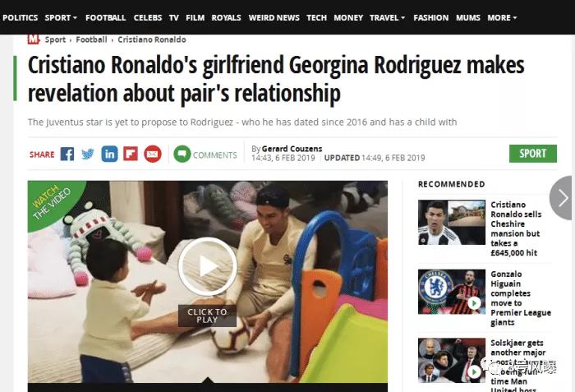Expand the TRAVEL dropdown menu
The width and height of the screenshot is (575, 392).
coord(387,17)
